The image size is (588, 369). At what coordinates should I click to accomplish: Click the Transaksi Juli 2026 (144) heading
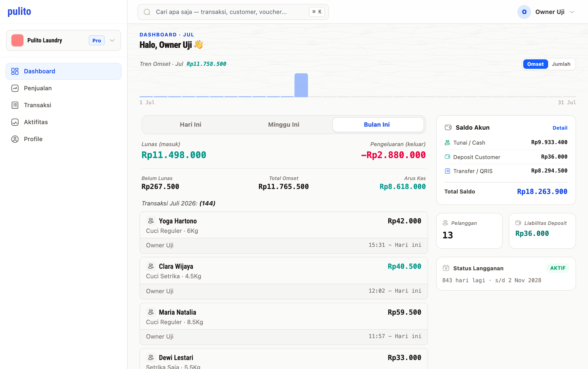pyautogui.click(x=178, y=203)
